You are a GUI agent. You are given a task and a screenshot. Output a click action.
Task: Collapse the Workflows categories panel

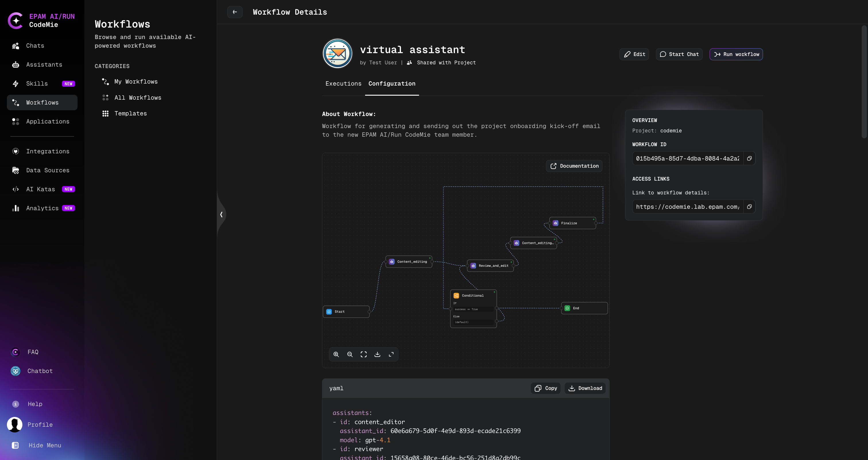coord(221,214)
